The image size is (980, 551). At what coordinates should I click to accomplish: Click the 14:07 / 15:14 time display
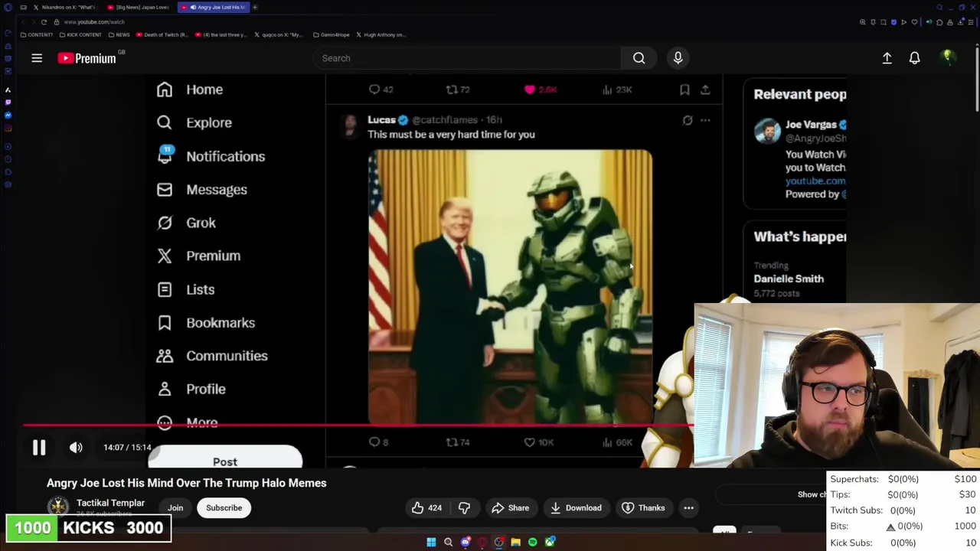[x=127, y=448]
